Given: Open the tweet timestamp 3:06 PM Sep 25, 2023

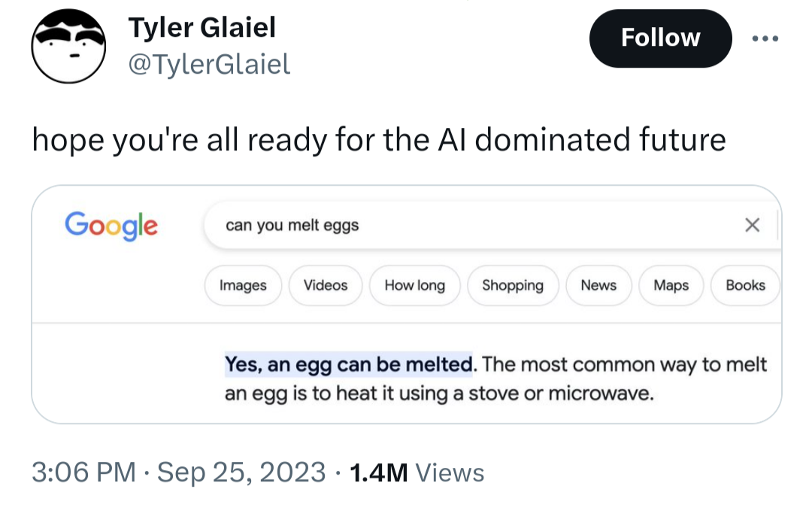Looking at the screenshot, I should click(x=179, y=472).
